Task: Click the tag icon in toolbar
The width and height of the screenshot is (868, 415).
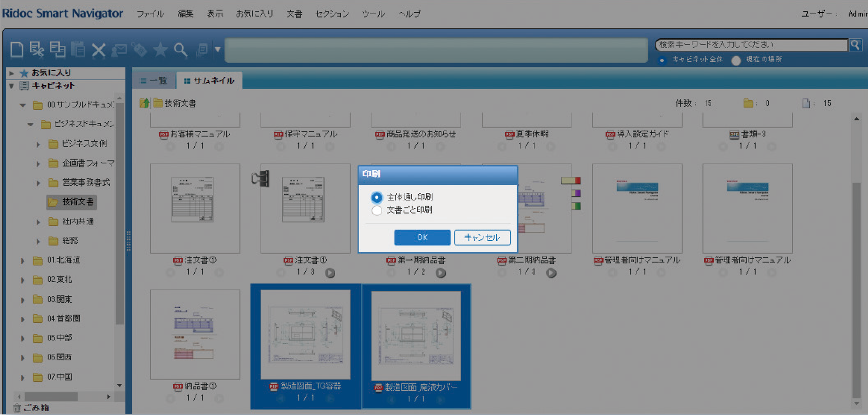Action: tap(140, 49)
